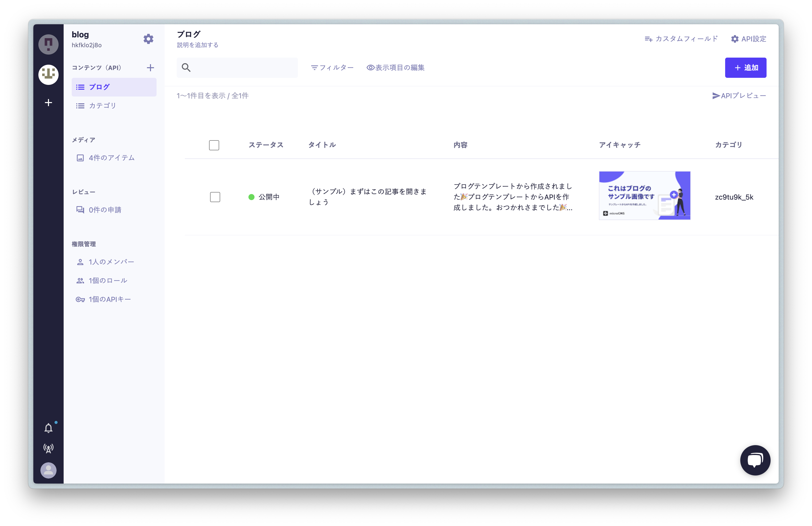Open the chat support bubble

point(755,460)
